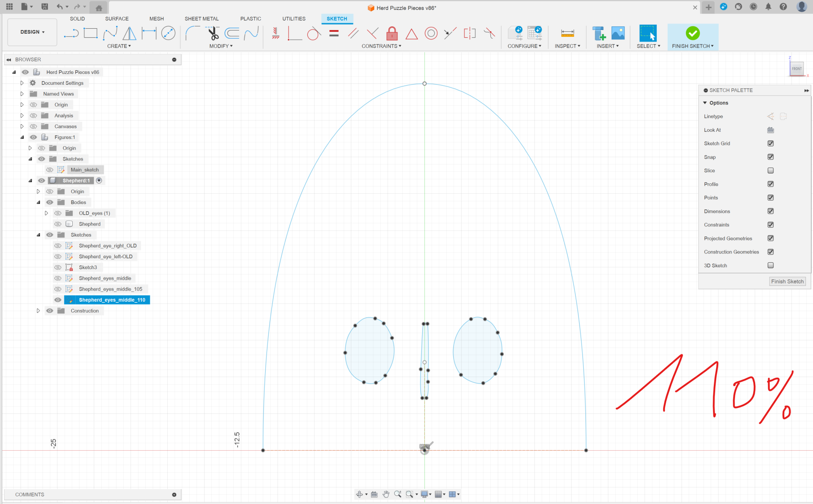Select the Line tool in Create
The image size is (813, 504).
pos(71,34)
